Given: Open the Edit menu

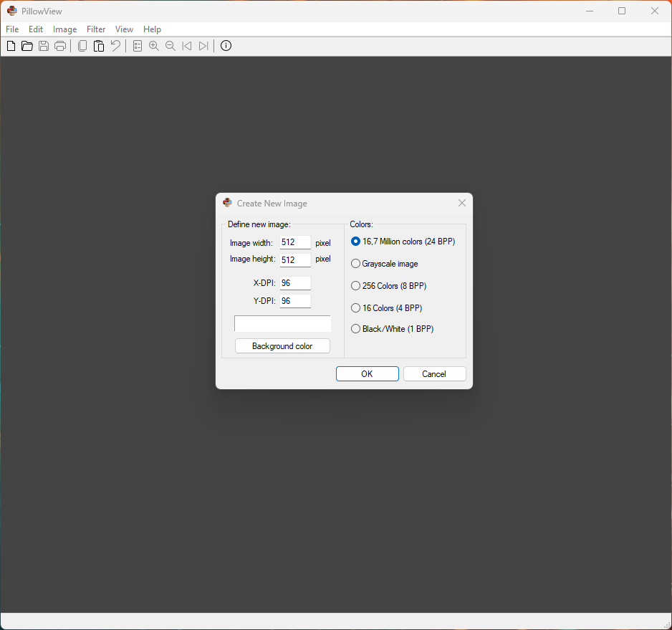Looking at the screenshot, I should pos(36,29).
